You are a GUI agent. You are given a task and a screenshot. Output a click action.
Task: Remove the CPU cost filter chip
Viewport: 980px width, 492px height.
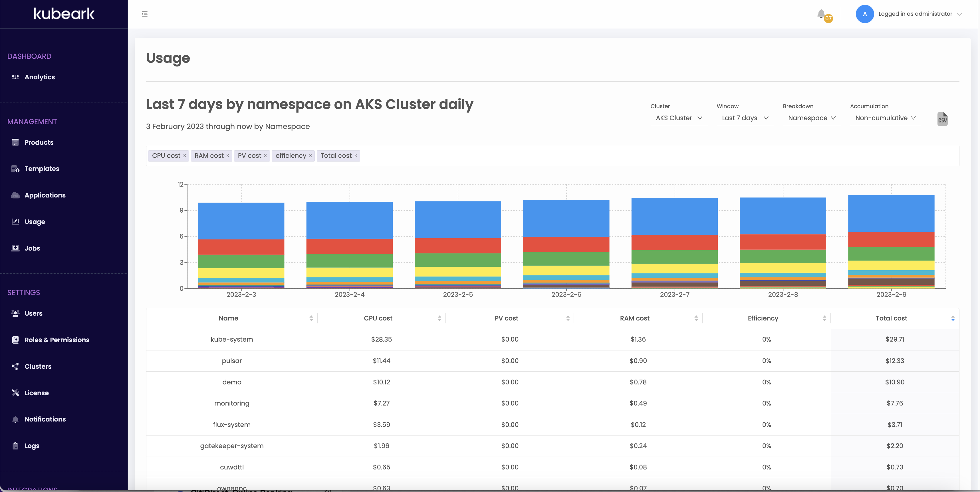click(x=185, y=156)
